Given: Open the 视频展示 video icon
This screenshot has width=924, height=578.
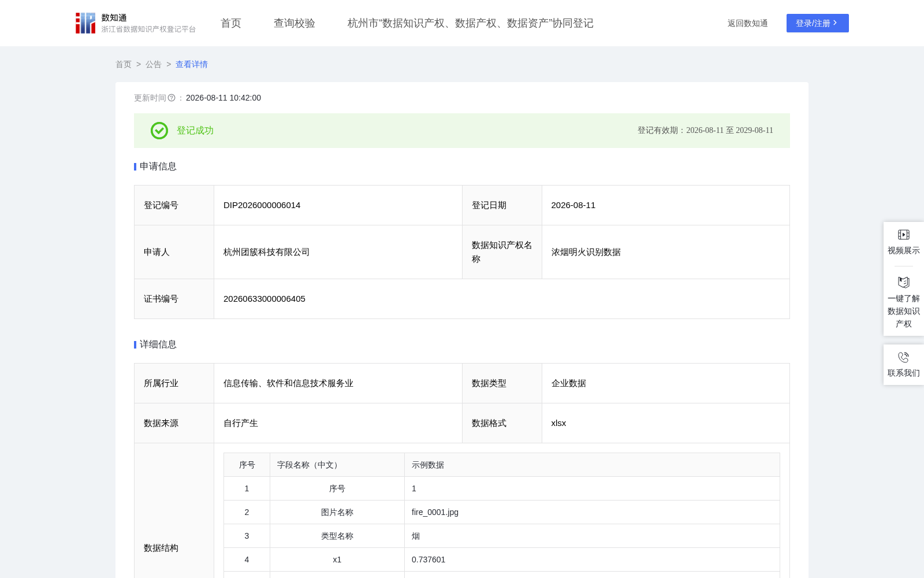Looking at the screenshot, I should pos(904,235).
